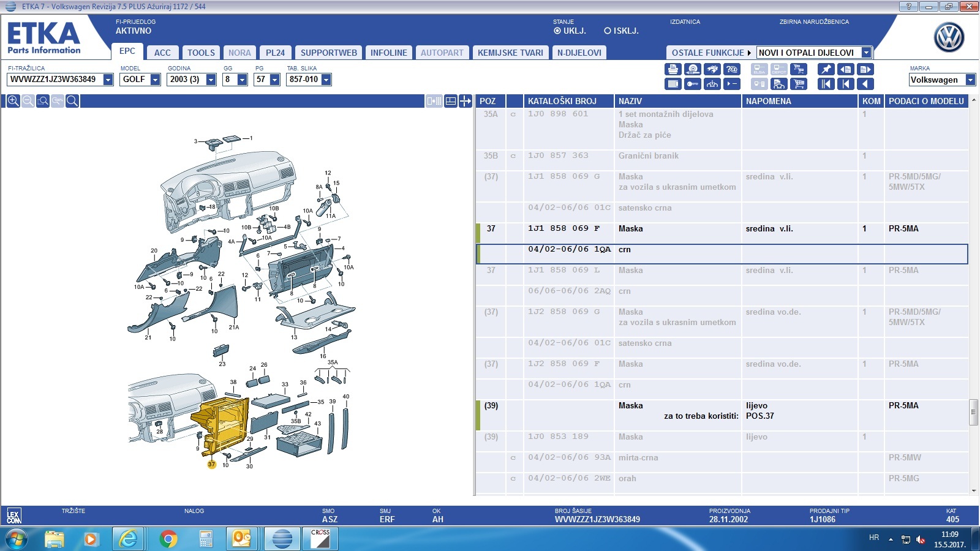Screen dimensions: 980x551
Task: Click the scroll down arrow of parts list
Action: click(x=973, y=490)
